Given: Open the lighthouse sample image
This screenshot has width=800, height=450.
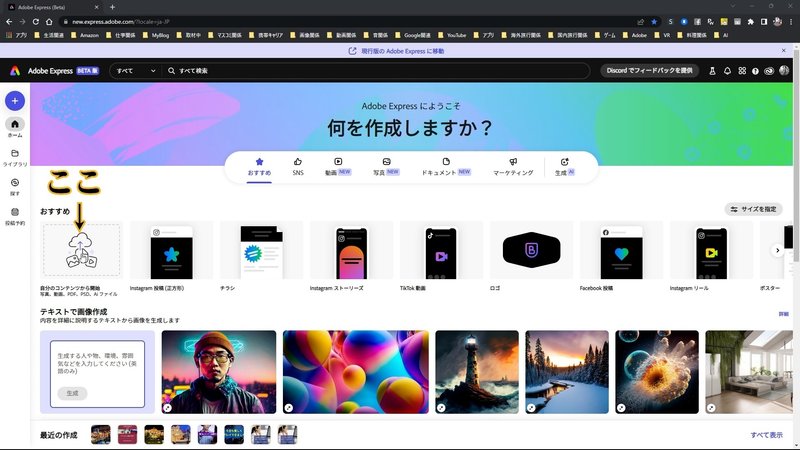Looking at the screenshot, I should tap(477, 372).
